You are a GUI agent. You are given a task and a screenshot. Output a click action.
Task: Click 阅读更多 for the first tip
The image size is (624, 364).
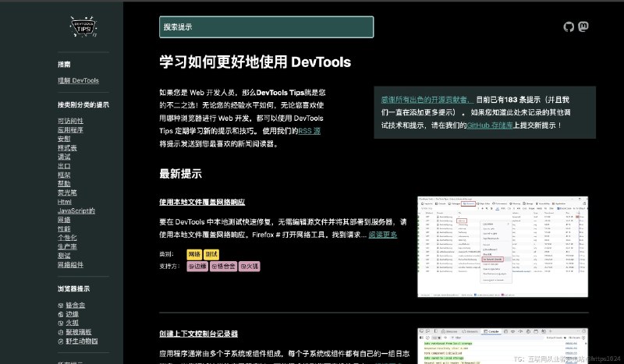[x=383, y=235]
